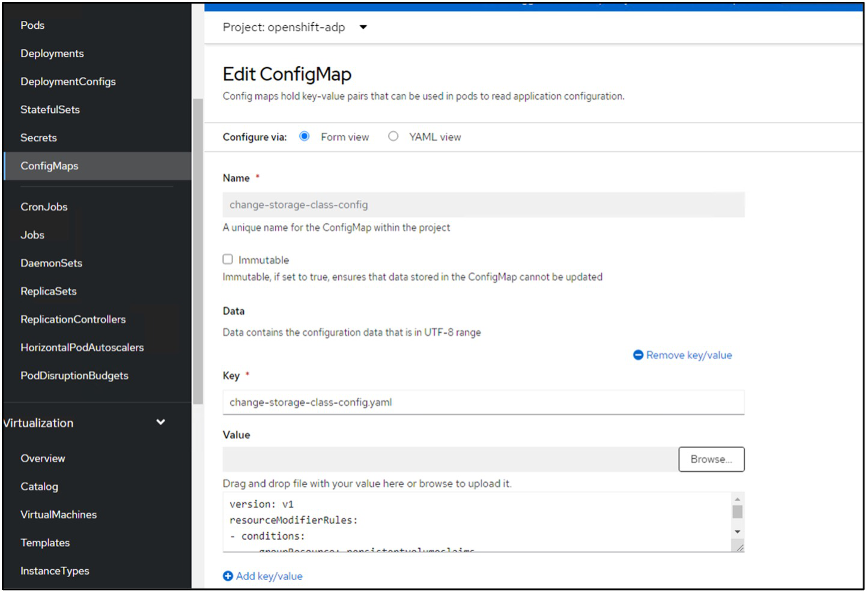Open the Project openshift-adp dropdown
The height and width of the screenshot is (592, 868).
coord(295,27)
